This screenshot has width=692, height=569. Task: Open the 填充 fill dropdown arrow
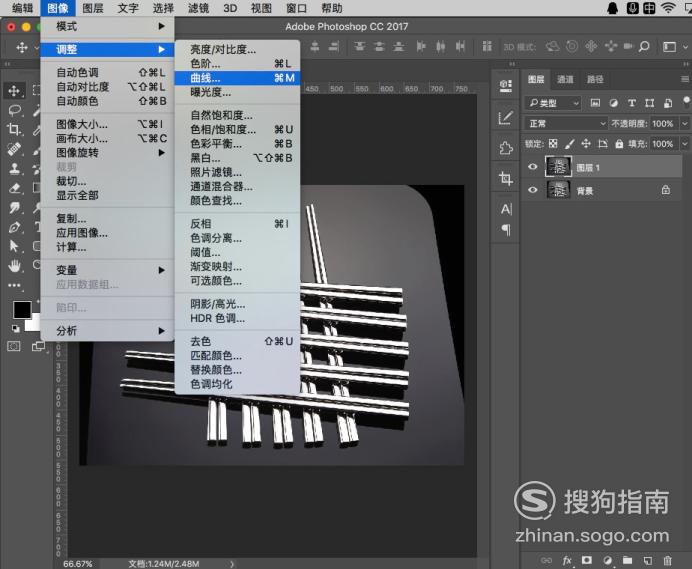(684, 143)
